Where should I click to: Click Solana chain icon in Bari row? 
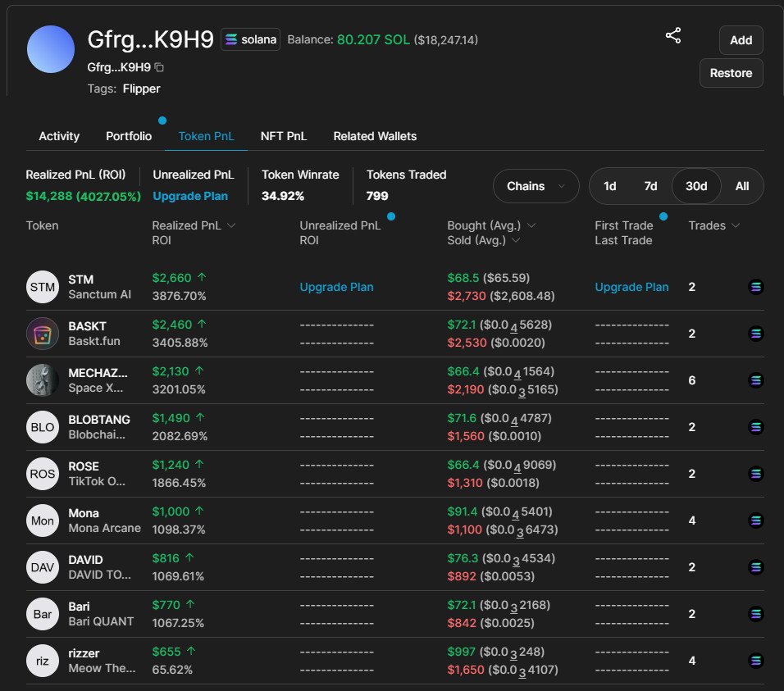click(756, 614)
